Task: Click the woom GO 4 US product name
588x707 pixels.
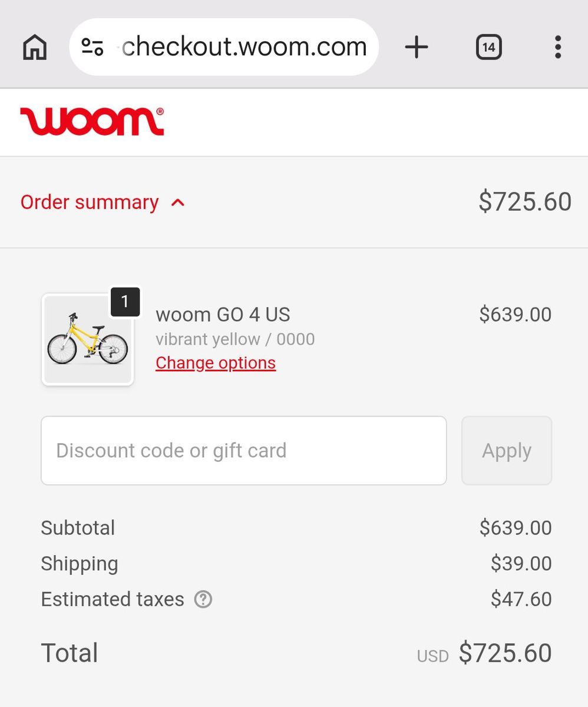Action: coord(223,315)
